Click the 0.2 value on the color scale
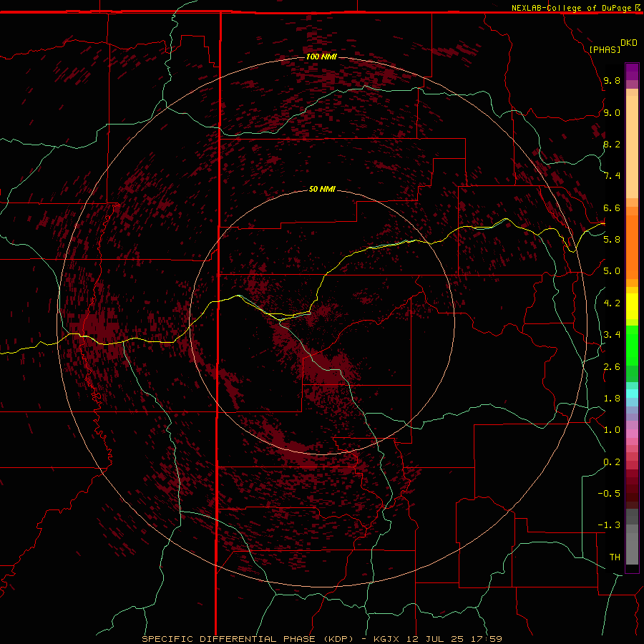Viewport: 644px width, 644px height. click(x=612, y=462)
